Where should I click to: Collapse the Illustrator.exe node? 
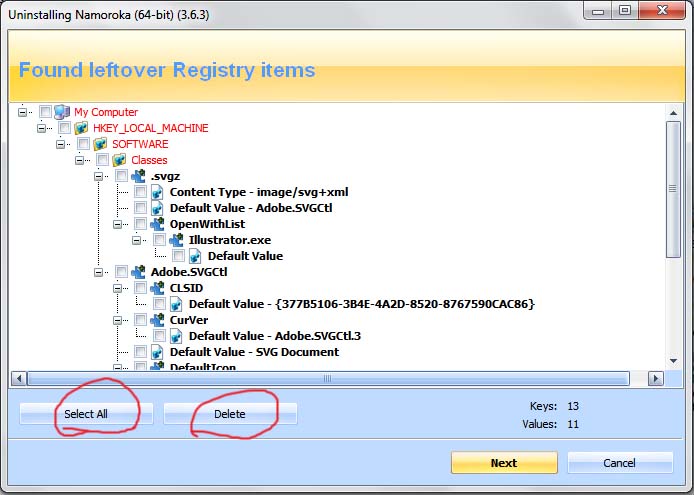(136, 240)
